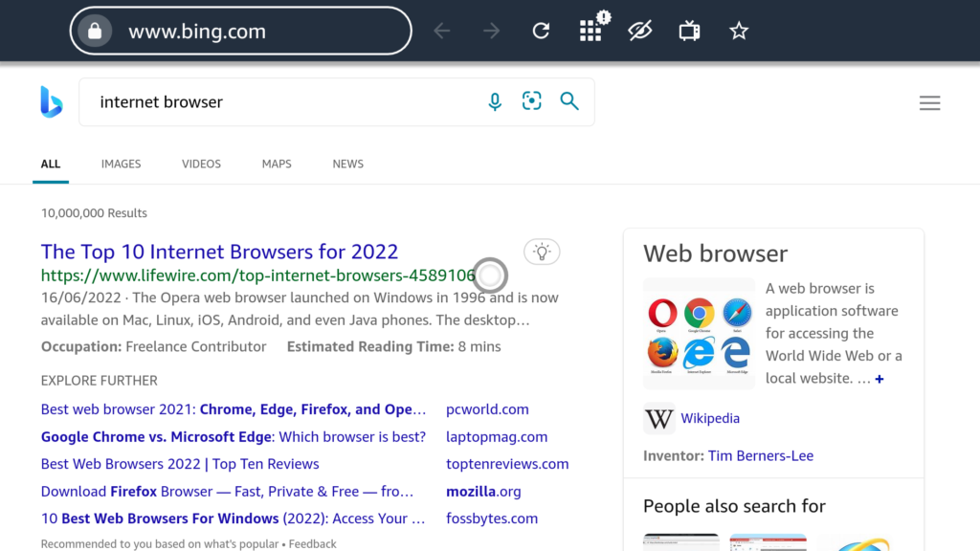Toggle the private browsing crossed-eye icon
The width and height of the screenshot is (980, 551).
pyautogui.click(x=640, y=31)
